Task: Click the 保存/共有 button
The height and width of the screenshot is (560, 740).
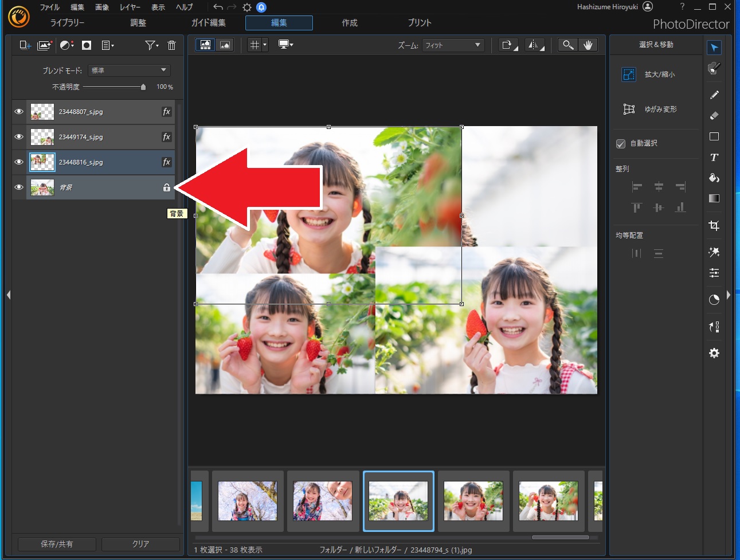Action: coord(57,544)
